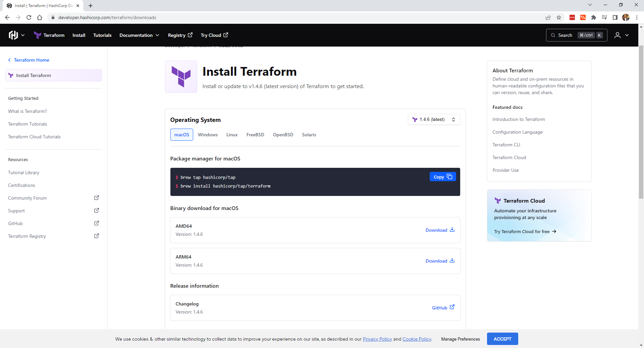Select the Linux operating system tab
This screenshot has width=644, height=348.
tap(232, 135)
